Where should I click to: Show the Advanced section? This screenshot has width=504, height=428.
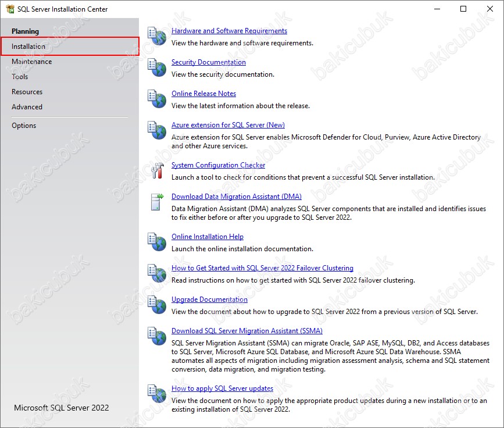tap(27, 107)
